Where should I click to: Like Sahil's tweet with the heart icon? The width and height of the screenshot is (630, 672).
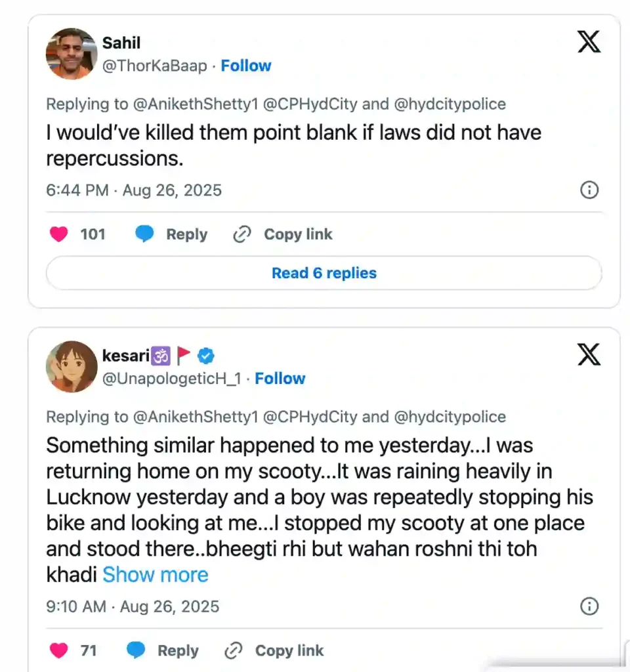pos(59,234)
